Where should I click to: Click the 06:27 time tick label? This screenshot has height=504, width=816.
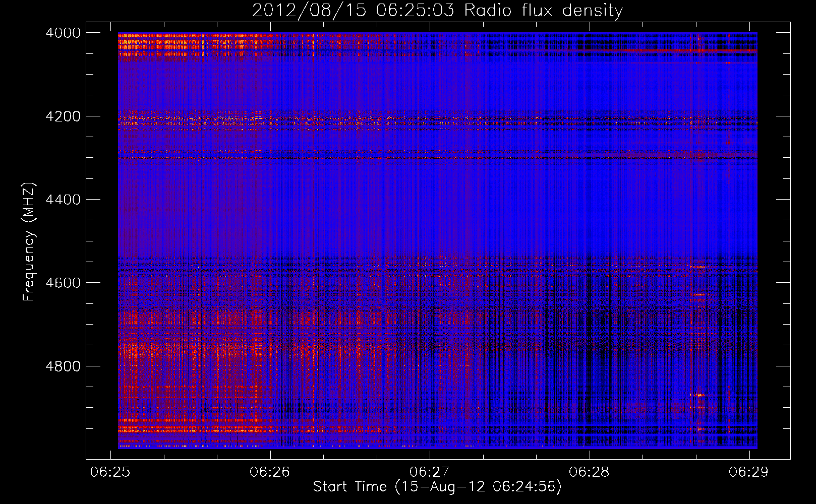[x=430, y=472]
